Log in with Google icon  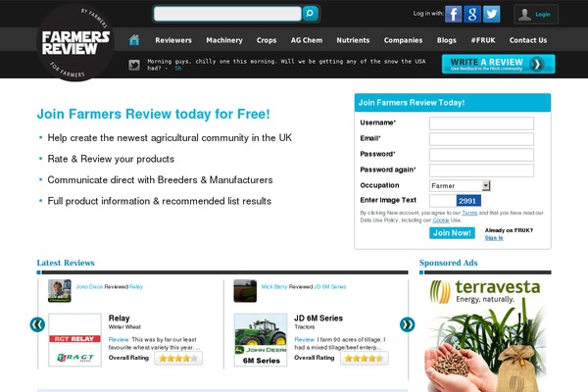tap(472, 15)
